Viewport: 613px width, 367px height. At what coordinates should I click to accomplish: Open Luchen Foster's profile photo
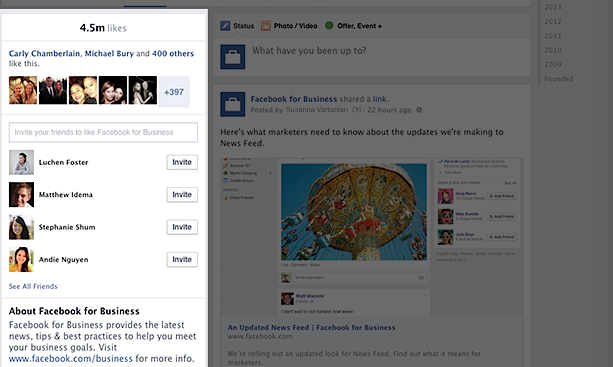click(22, 162)
